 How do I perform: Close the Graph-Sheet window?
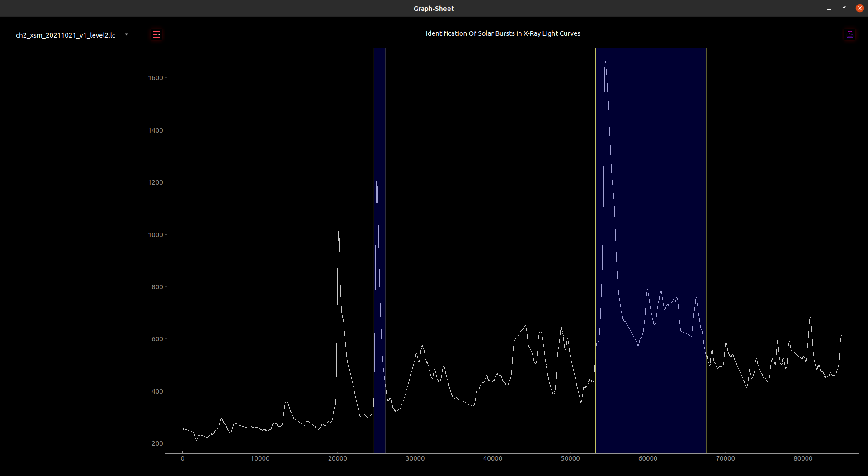(x=860, y=8)
